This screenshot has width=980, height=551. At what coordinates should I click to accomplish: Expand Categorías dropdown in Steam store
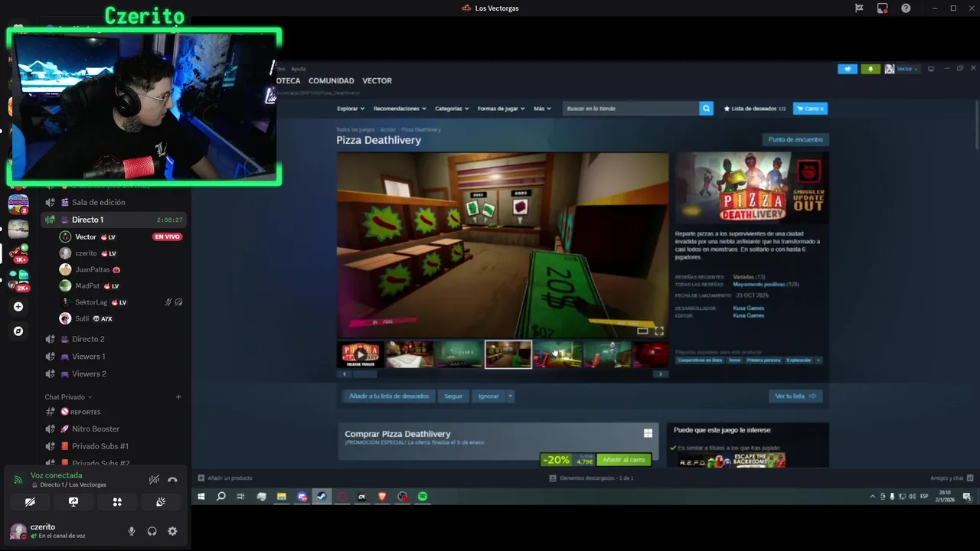pyautogui.click(x=452, y=109)
